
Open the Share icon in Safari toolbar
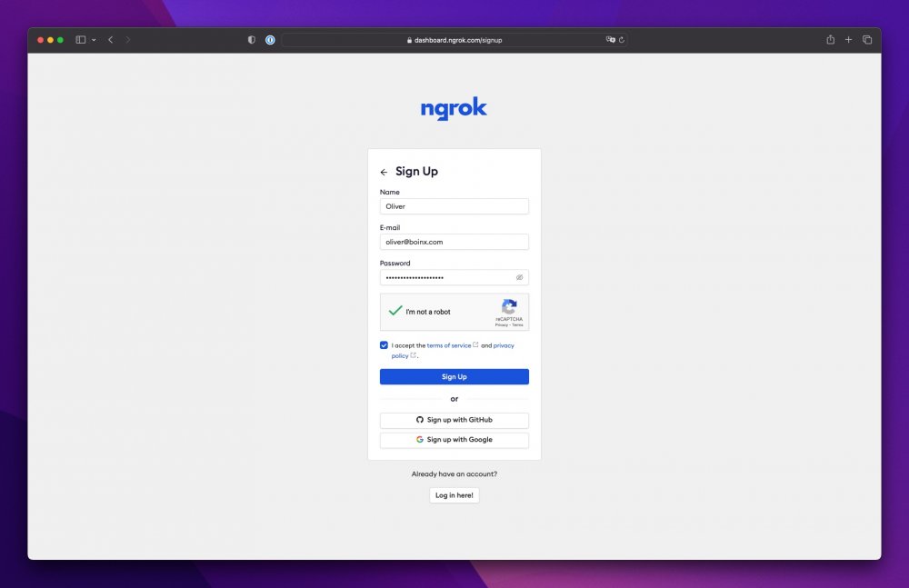click(830, 39)
